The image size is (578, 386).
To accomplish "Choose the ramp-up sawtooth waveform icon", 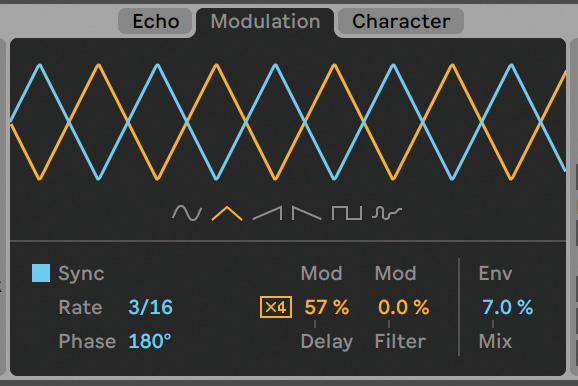I will (267, 213).
